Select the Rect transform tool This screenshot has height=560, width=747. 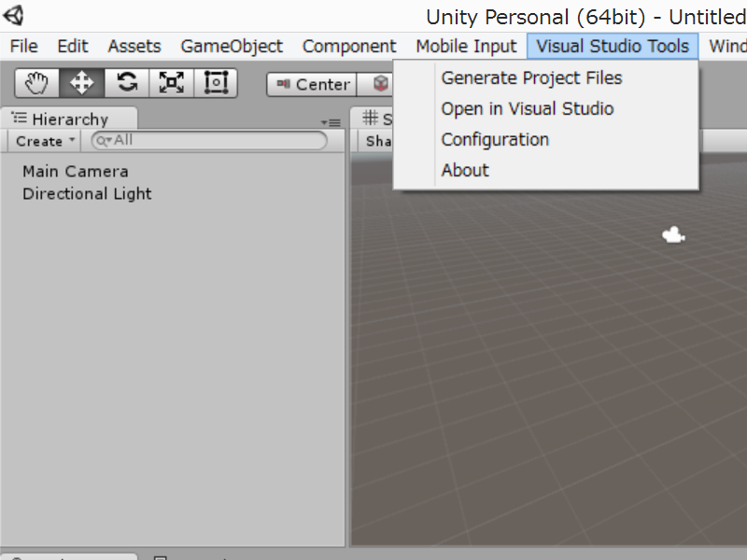point(216,83)
